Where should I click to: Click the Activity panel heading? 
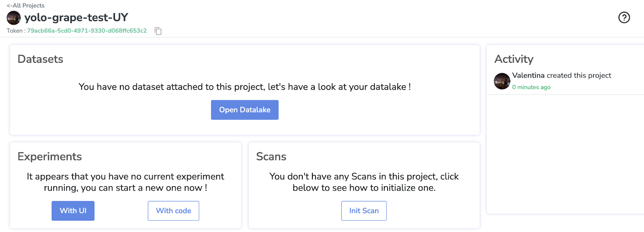click(x=514, y=59)
